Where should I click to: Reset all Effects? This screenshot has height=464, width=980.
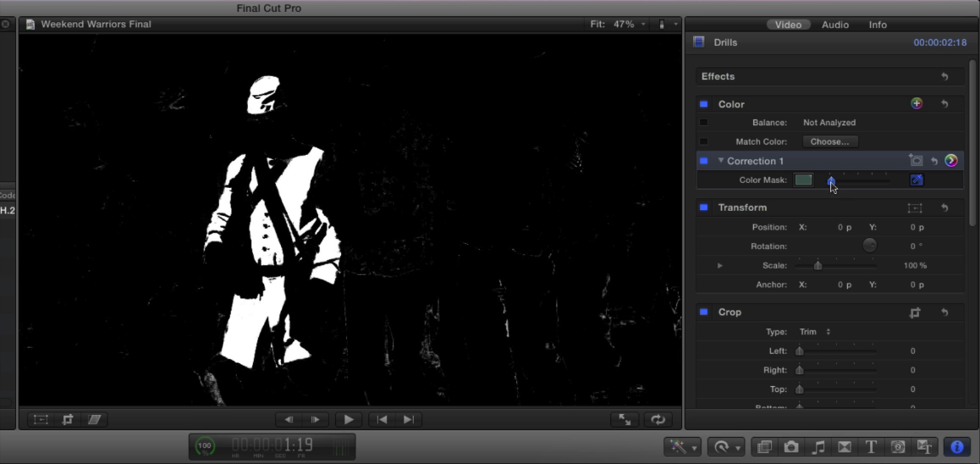pyautogui.click(x=944, y=76)
